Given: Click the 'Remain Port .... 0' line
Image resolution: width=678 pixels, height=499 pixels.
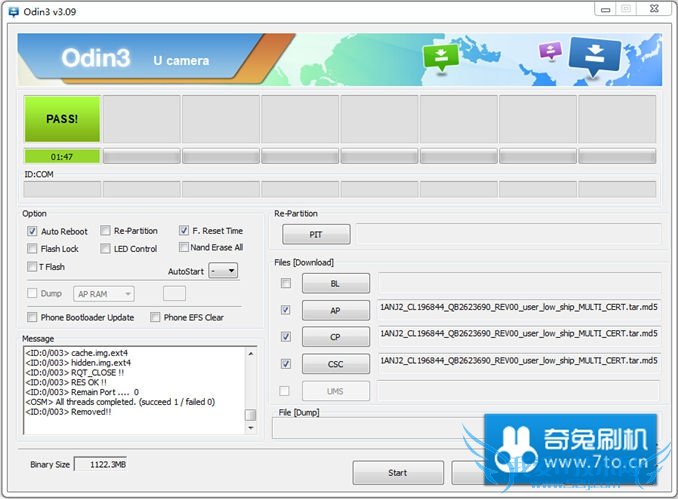Looking at the screenshot, I should tap(82, 392).
